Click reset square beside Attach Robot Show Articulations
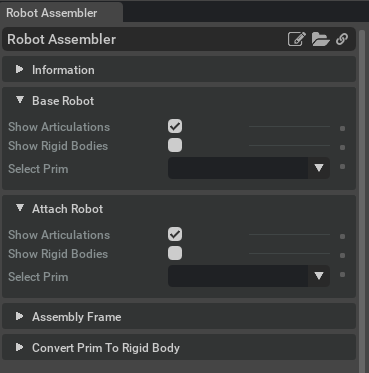 (342, 236)
